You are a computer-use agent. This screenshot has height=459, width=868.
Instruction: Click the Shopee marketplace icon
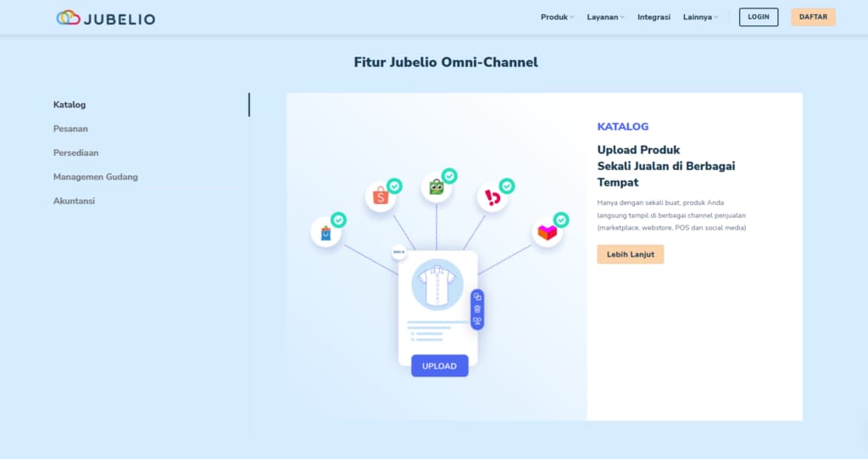point(381,196)
